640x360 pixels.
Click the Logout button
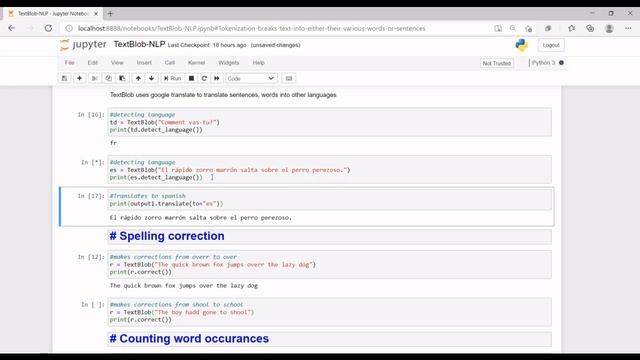(x=551, y=45)
